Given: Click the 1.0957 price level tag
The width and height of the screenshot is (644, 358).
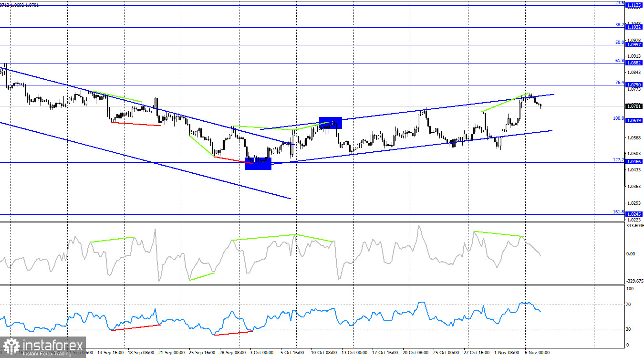Looking at the screenshot, I should pyautogui.click(x=634, y=45).
